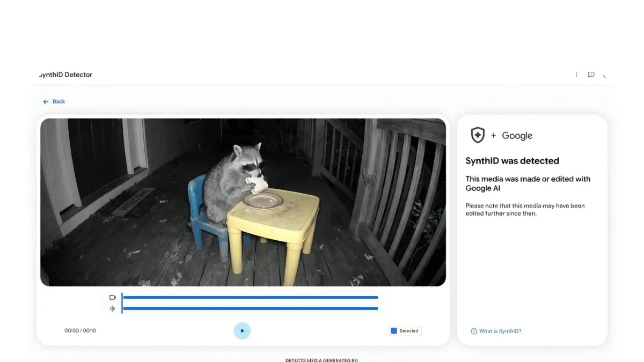Image resolution: width=644 pixels, height=362 pixels.
Task: Click the video track detection bar
Action: coord(250,298)
